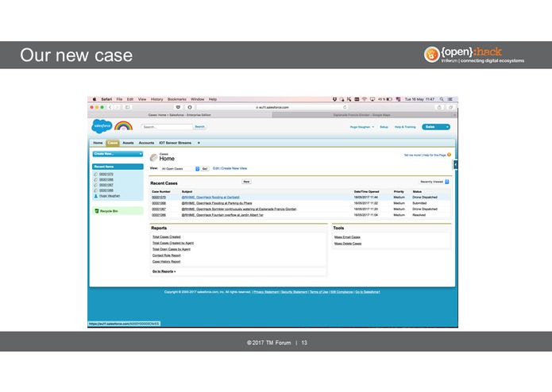This screenshot has width=552, height=392.
Task: Click the Wi-Fi status icon
Action: (x=365, y=99)
